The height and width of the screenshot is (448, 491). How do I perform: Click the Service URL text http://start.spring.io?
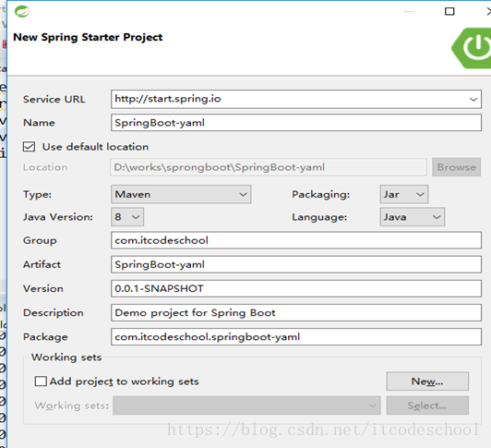(x=168, y=99)
